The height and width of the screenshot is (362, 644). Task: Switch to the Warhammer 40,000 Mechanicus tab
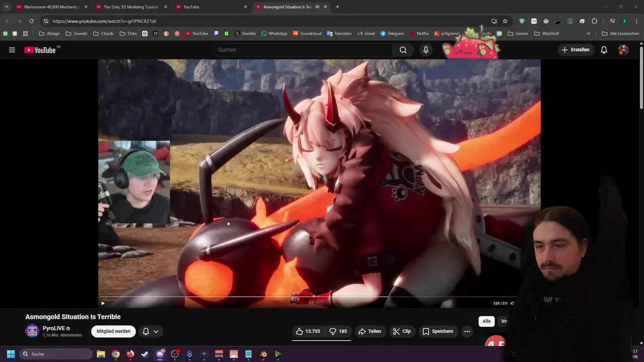[52, 7]
